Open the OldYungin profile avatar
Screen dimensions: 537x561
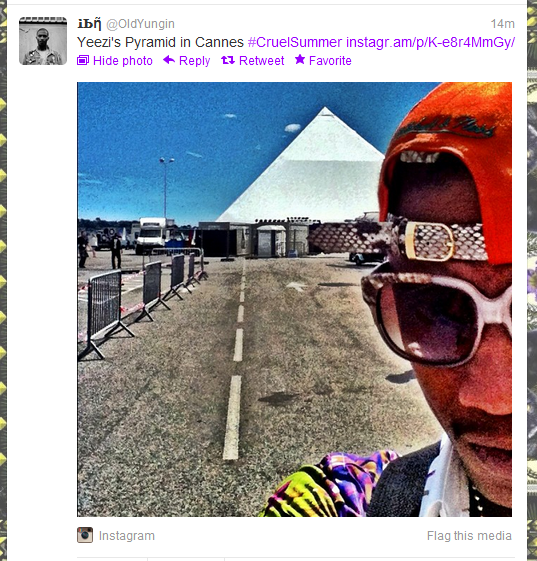point(43,41)
